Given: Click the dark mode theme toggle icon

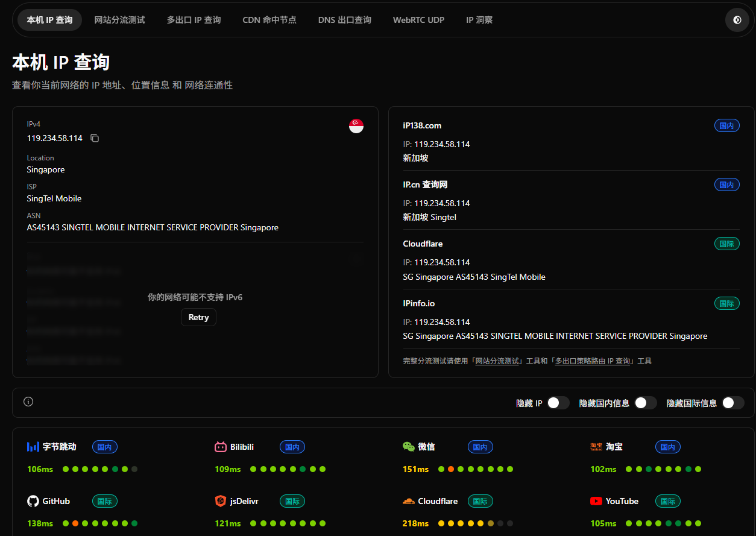Looking at the screenshot, I should (x=737, y=20).
